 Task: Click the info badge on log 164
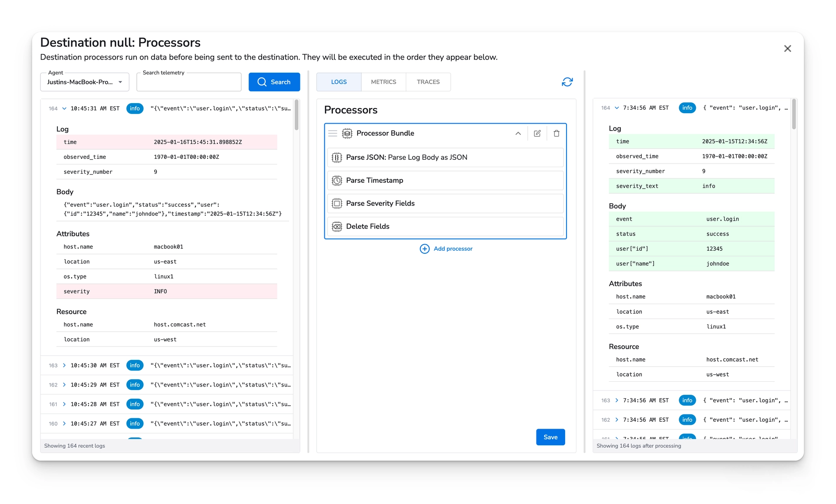point(135,108)
